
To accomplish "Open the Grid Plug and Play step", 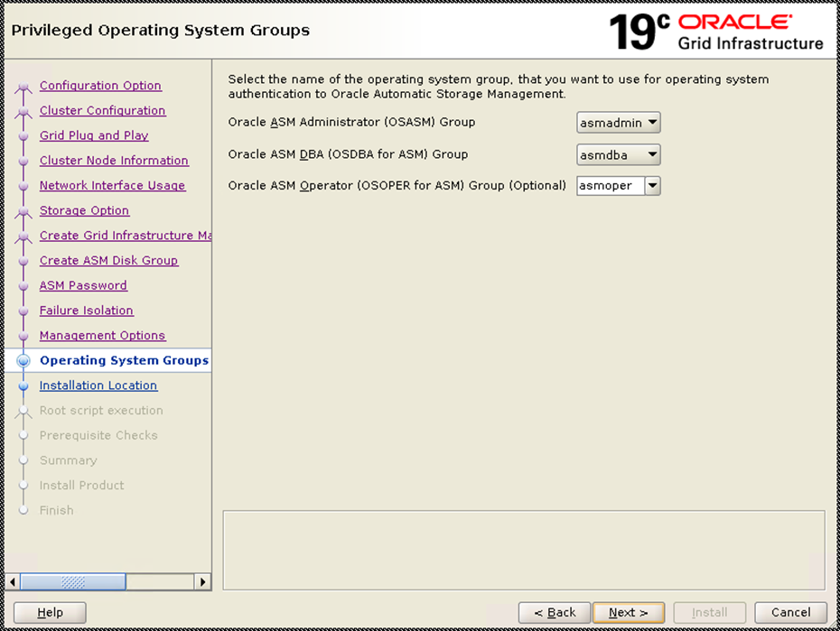I will pyautogui.click(x=94, y=135).
